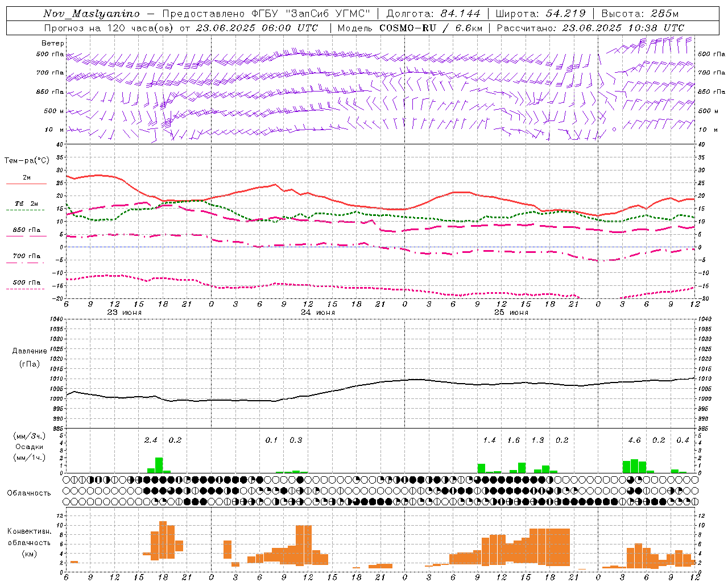Click the Рассчитано: 23.06.2025 10:38 UTC timestamp
Image resolution: width=728 pixels, height=582 pixels.
click(590, 28)
